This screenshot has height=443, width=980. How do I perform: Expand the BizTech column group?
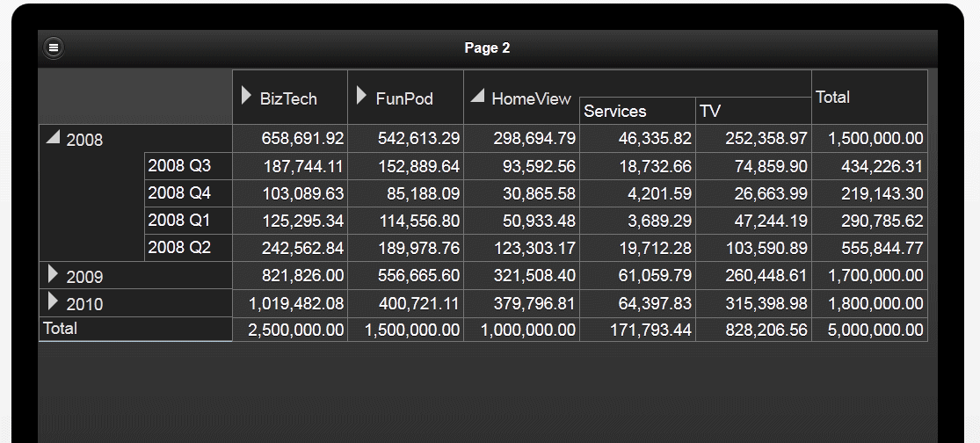(x=247, y=96)
